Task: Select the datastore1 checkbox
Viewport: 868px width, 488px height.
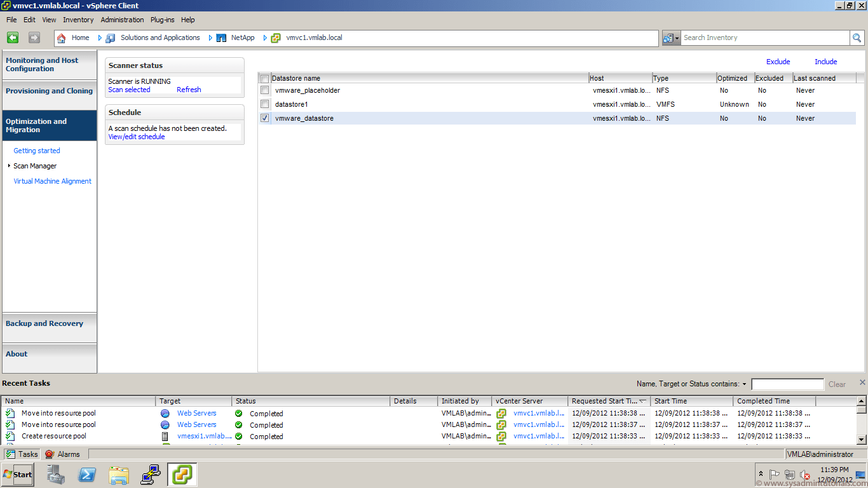Action: (x=264, y=104)
